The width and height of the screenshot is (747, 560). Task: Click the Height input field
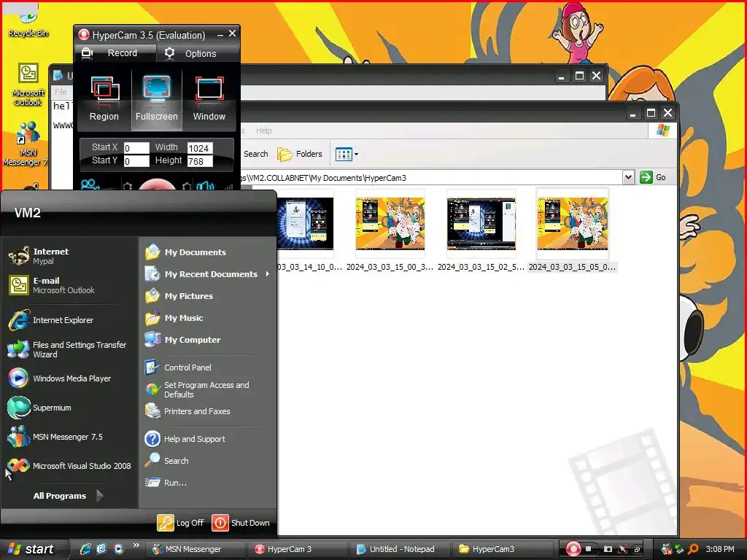200,161
